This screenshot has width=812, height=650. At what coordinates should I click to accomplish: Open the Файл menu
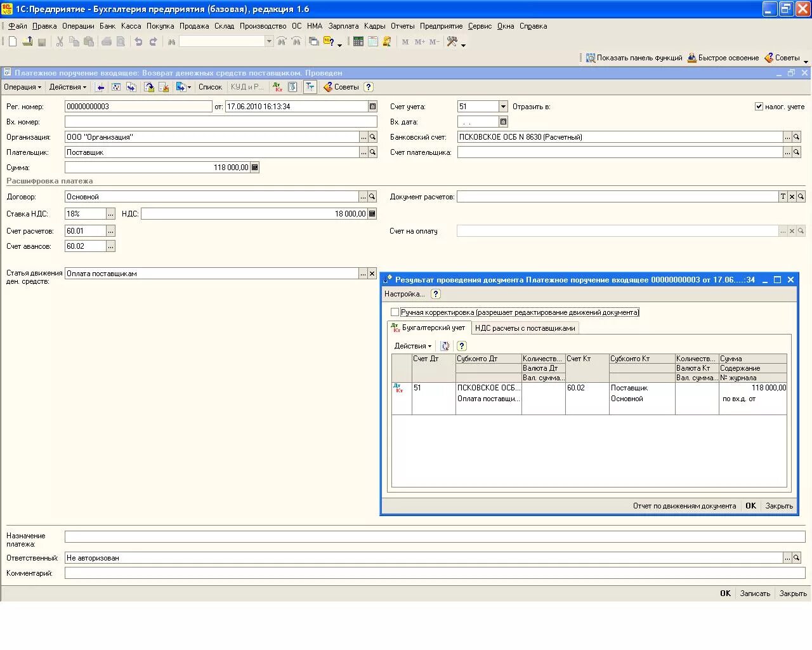point(18,26)
